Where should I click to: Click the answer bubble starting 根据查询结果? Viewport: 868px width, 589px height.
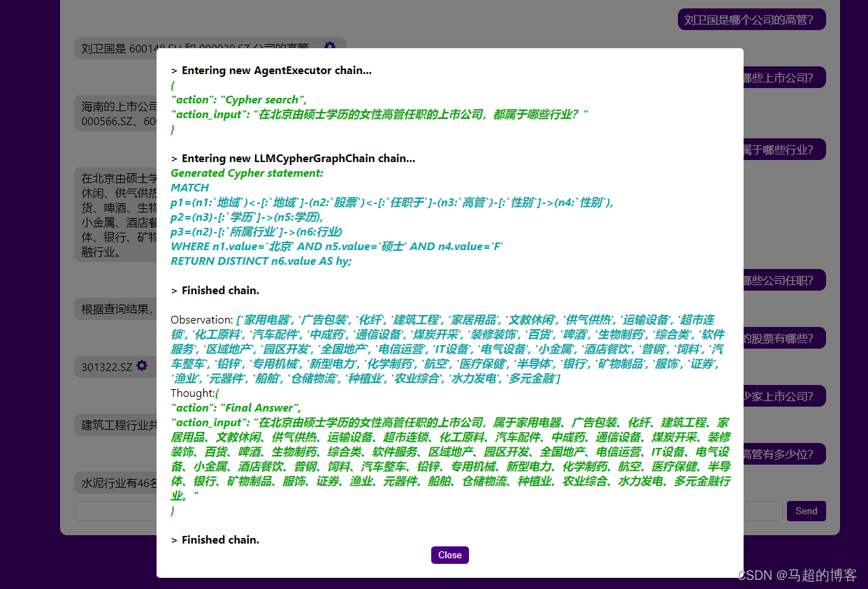point(115,309)
